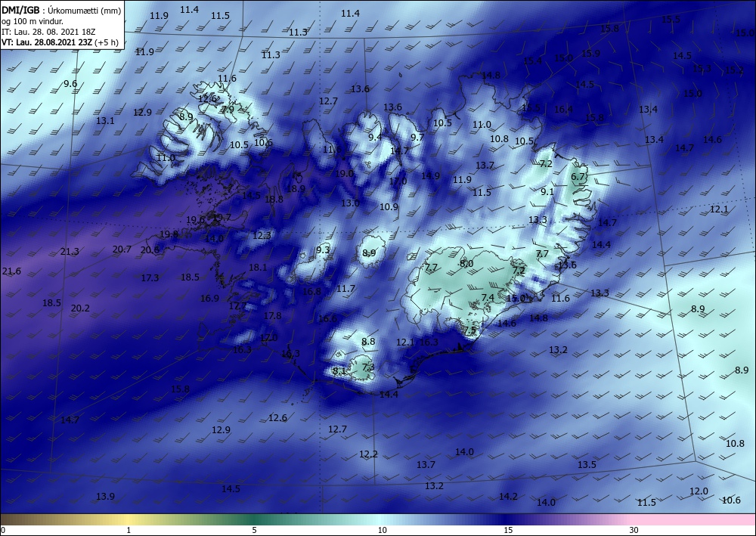This screenshot has height=536, width=756.
Task: Click the map value 21.3
Action: (x=70, y=252)
